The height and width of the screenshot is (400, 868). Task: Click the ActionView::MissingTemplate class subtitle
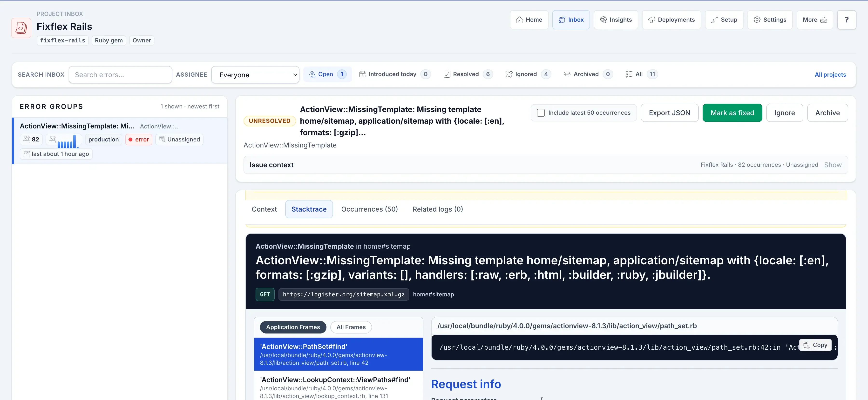tap(290, 145)
